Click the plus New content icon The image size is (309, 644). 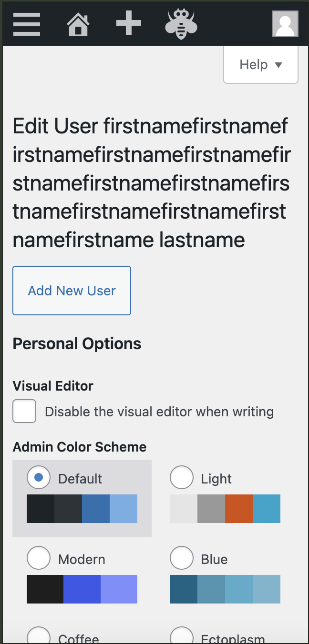129,23
